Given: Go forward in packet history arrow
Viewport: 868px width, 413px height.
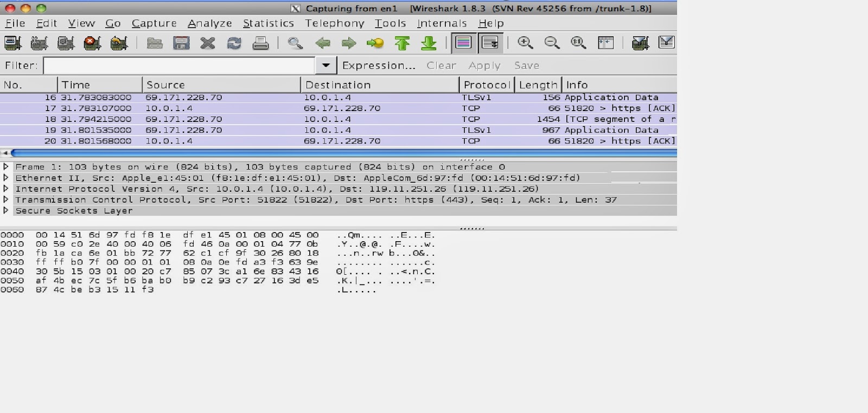Looking at the screenshot, I should coord(349,43).
